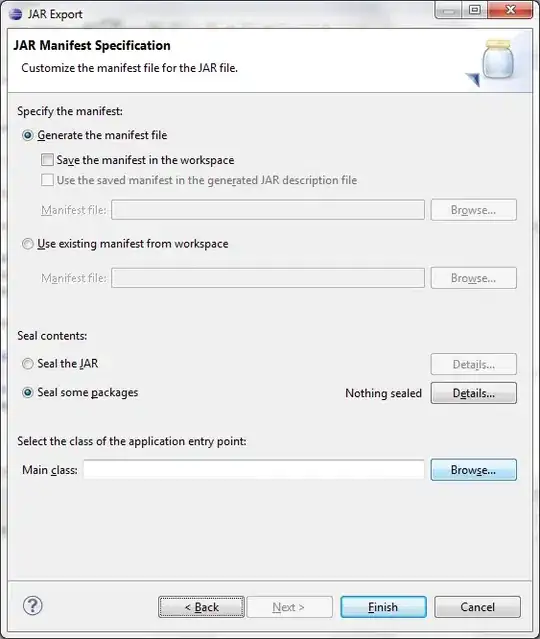The height and width of the screenshot is (639, 540).
Task: Go to the previous page with Back
Action: 201,607
